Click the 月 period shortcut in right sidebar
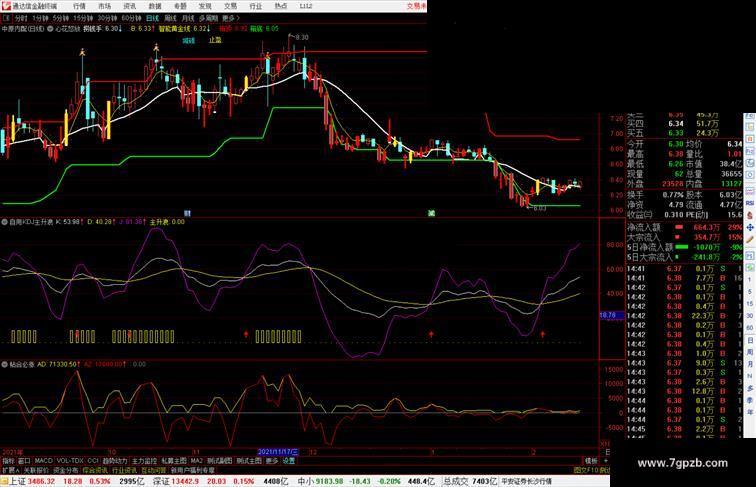Viewport: 756px width, 487px height. [750, 365]
